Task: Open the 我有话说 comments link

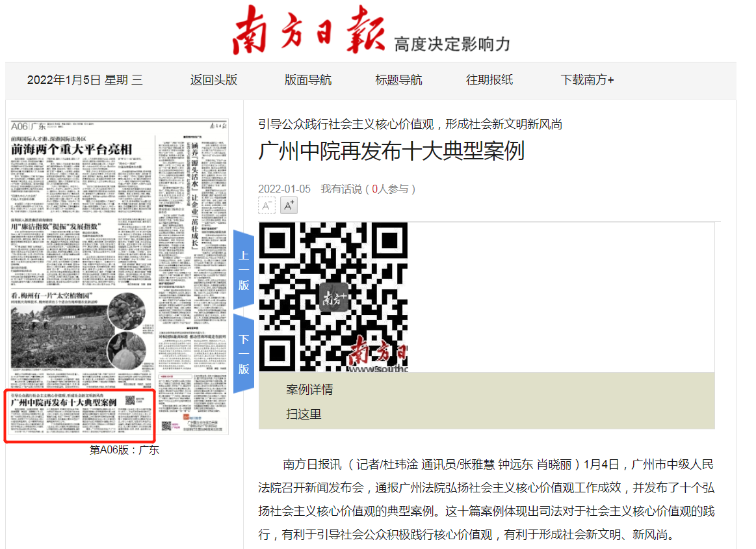Action: click(341, 189)
